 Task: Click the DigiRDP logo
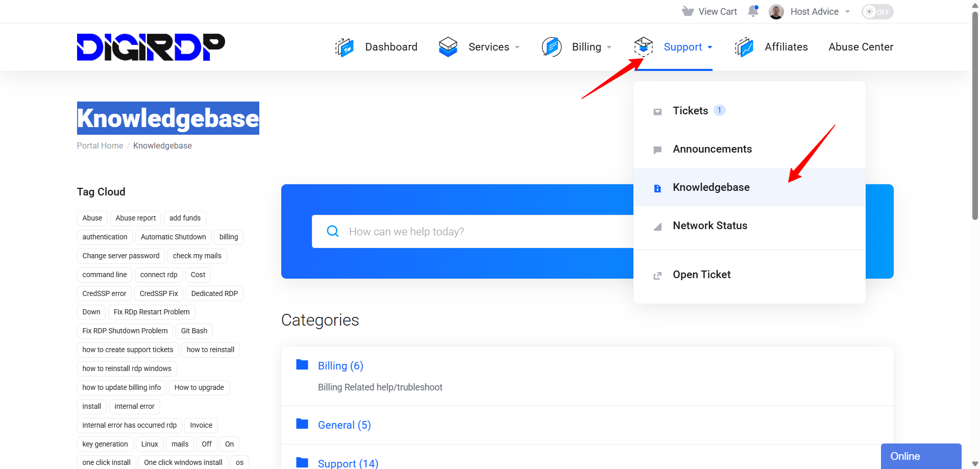click(151, 47)
